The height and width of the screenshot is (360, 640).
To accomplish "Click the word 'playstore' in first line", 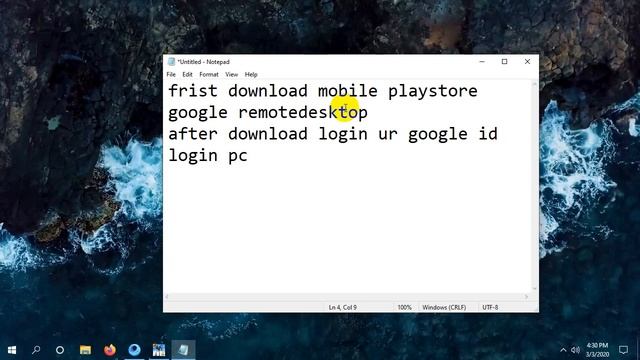I will (x=432, y=92).
